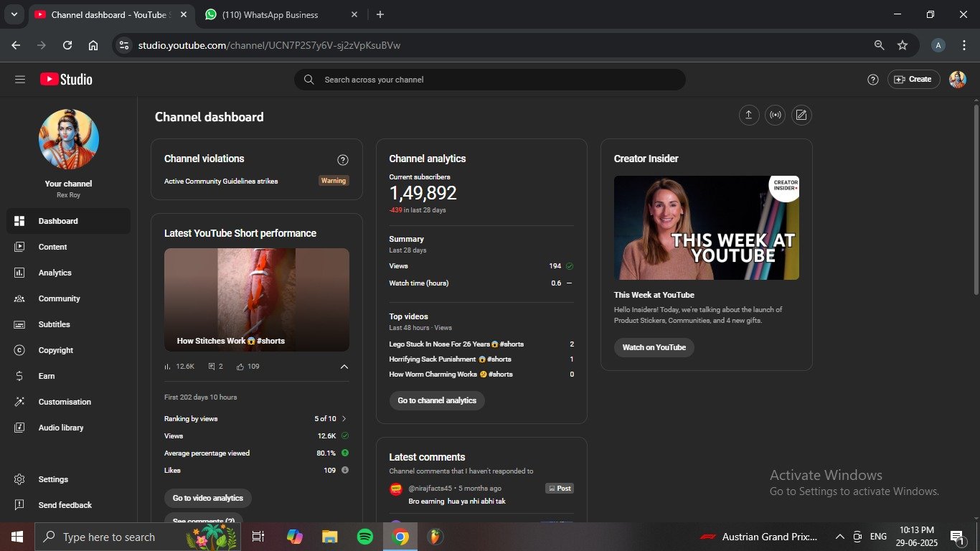Click the YouTube Studio logo
This screenshot has width=980, height=551.
(x=66, y=80)
